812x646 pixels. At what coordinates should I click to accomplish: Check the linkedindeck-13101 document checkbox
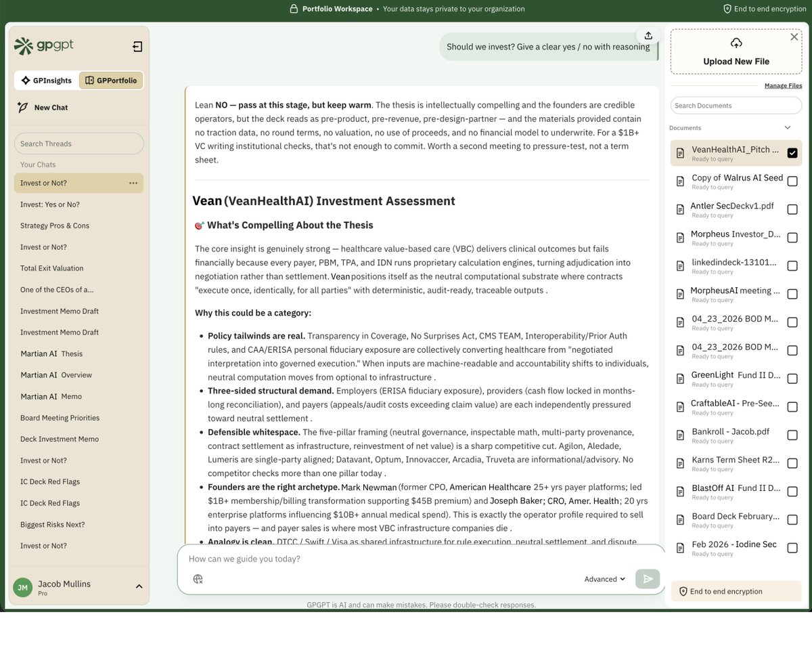tap(792, 266)
